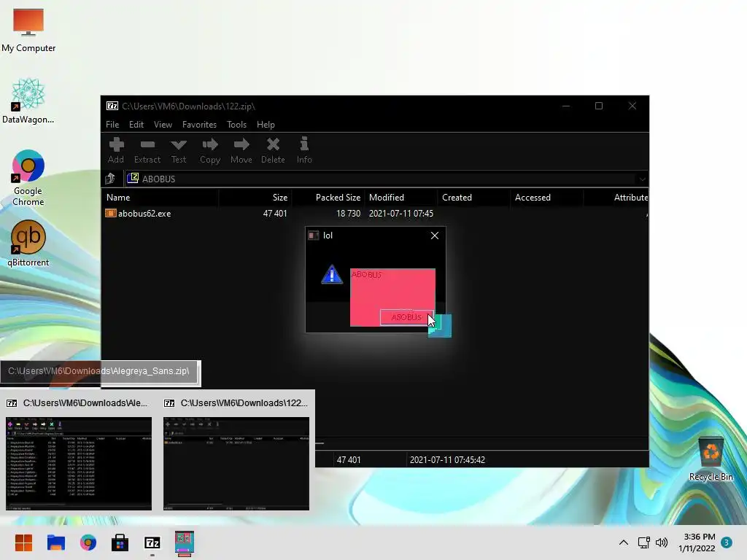Click the Delete toolbar icon
747x560 pixels.
coord(273,150)
